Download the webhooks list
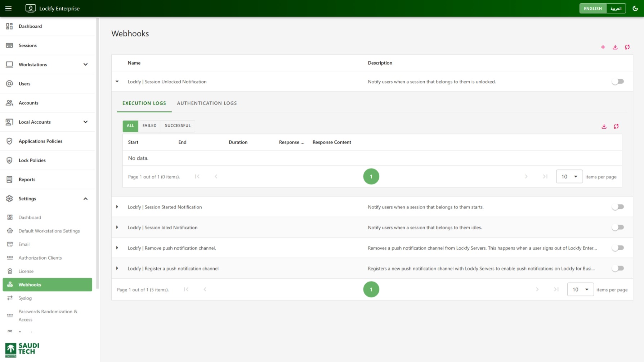Screen dimensions: 644x362 coord(615,47)
